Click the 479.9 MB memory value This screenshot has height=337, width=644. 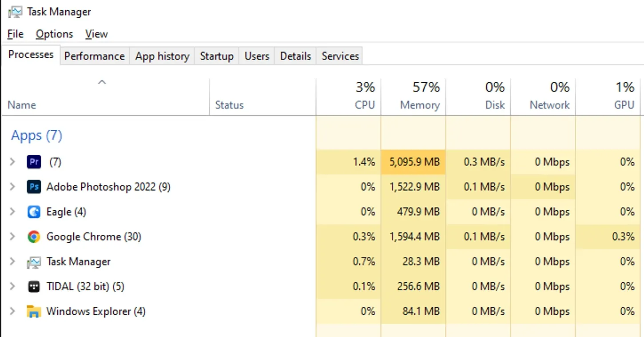coord(418,212)
